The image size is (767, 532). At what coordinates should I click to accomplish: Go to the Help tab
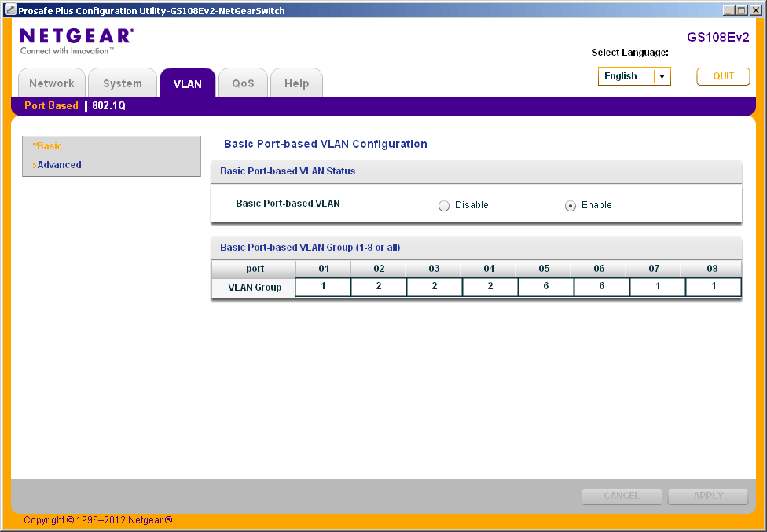[x=296, y=83]
